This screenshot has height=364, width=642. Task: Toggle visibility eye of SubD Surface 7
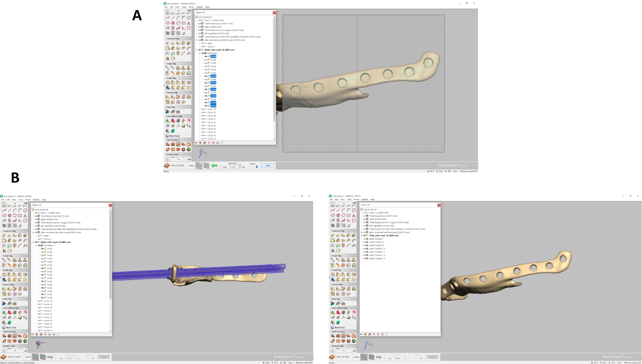click(365, 239)
